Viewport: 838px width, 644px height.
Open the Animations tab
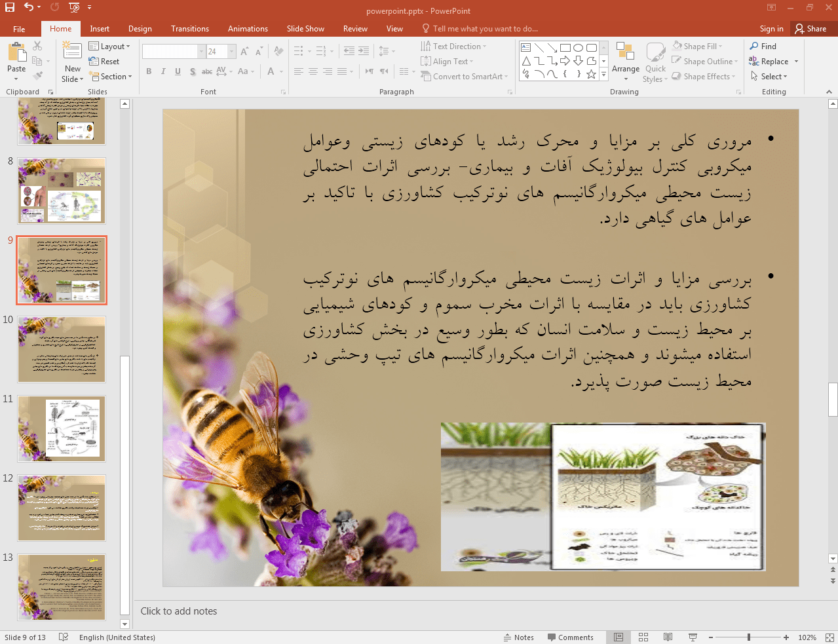(x=248, y=29)
